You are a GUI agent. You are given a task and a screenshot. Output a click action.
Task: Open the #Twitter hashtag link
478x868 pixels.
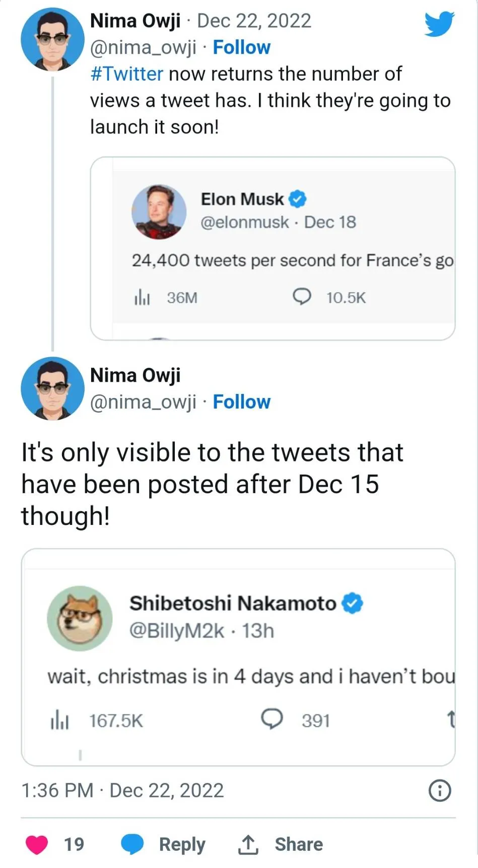[x=127, y=74]
